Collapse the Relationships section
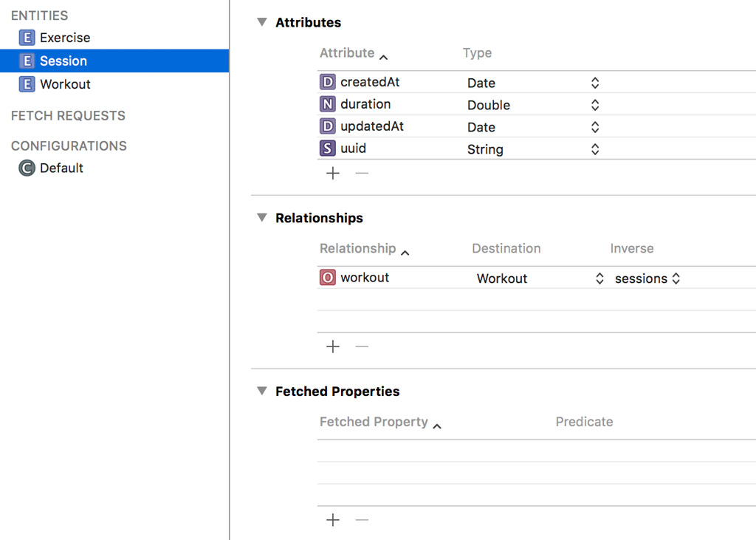The height and width of the screenshot is (540, 756). pos(261,218)
